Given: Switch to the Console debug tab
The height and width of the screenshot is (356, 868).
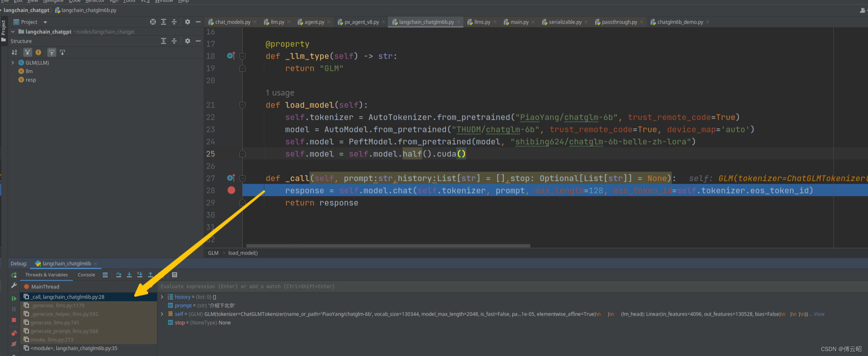Looking at the screenshot, I should tap(86, 275).
